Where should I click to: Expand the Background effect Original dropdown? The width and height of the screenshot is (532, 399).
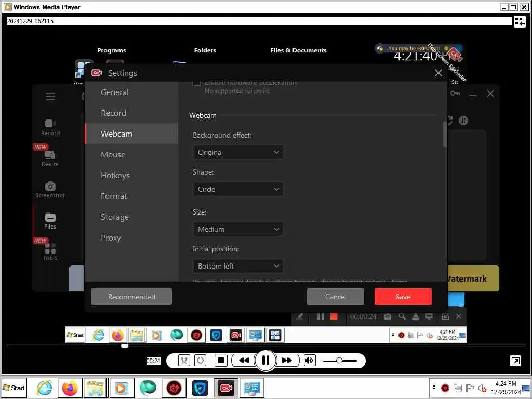click(237, 152)
